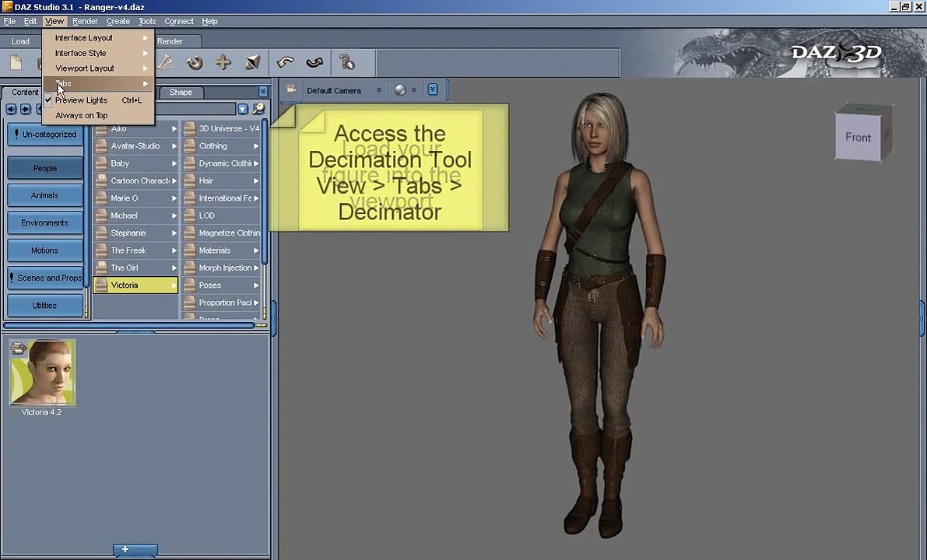The image size is (927, 560).
Task: Expand the Interface Layout submenu
Action: 98,37
